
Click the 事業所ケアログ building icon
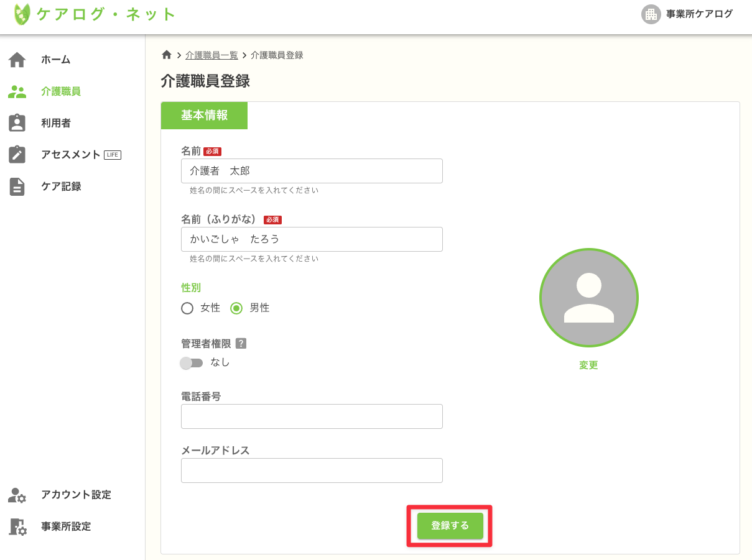(651, 14)
